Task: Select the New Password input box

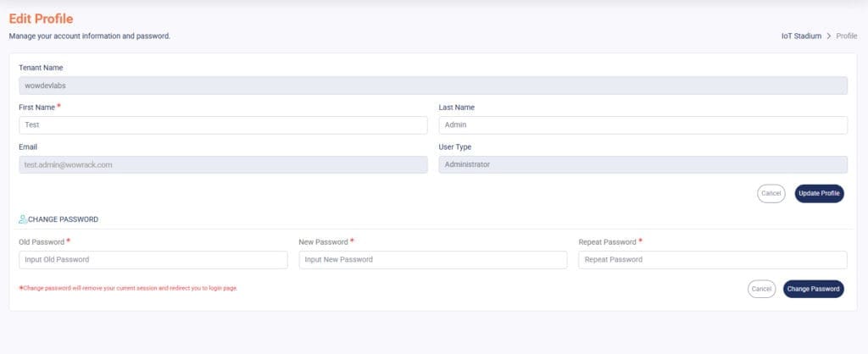Action: [432, 260]
